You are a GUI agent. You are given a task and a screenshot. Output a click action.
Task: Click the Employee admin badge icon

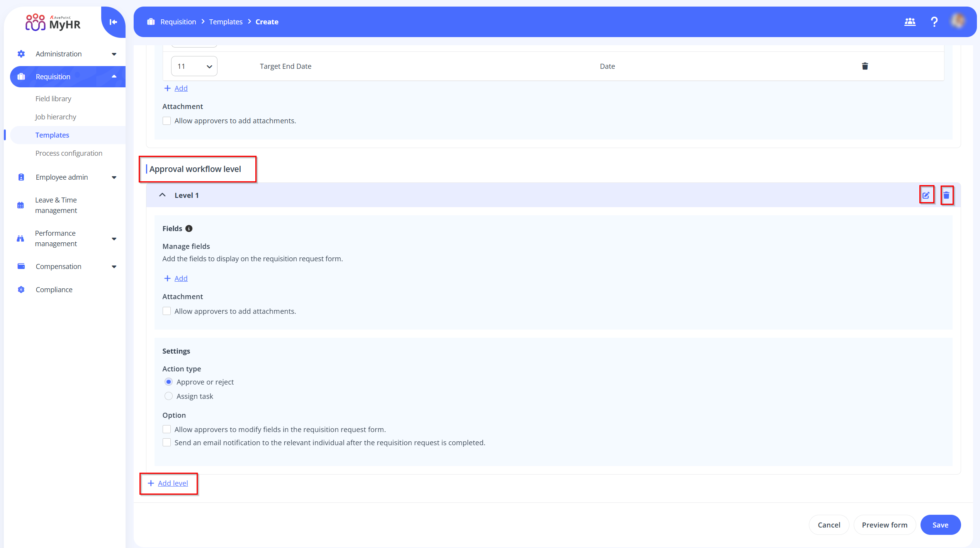[x=21, y=177]
